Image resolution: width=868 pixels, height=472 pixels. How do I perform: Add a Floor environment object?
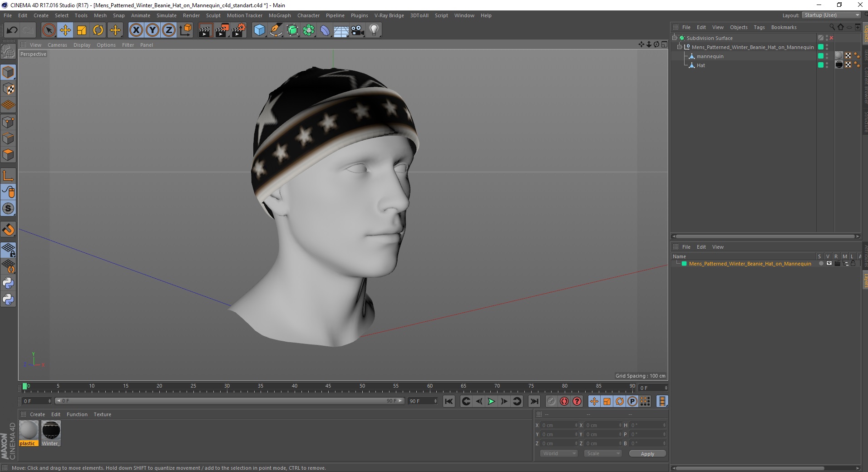coord(341,30)
